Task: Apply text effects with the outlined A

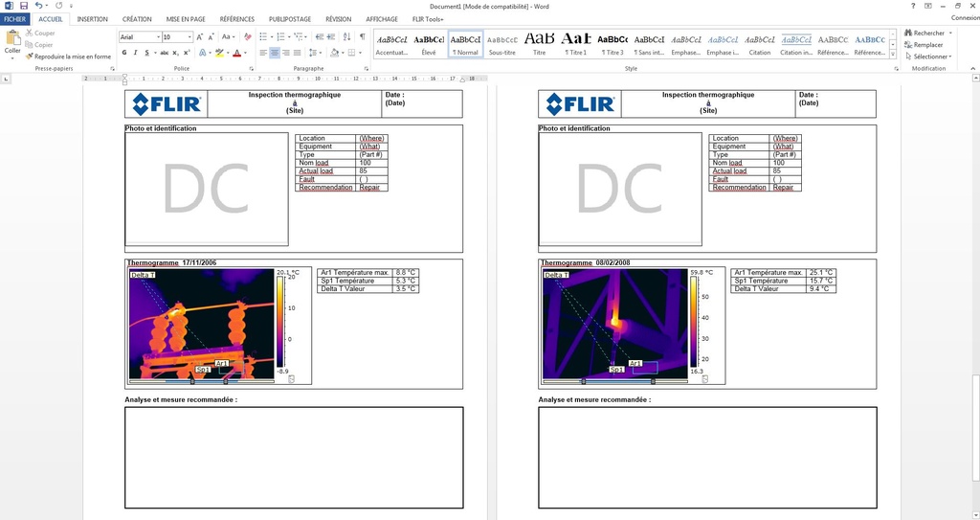Action: pos(203,54)
